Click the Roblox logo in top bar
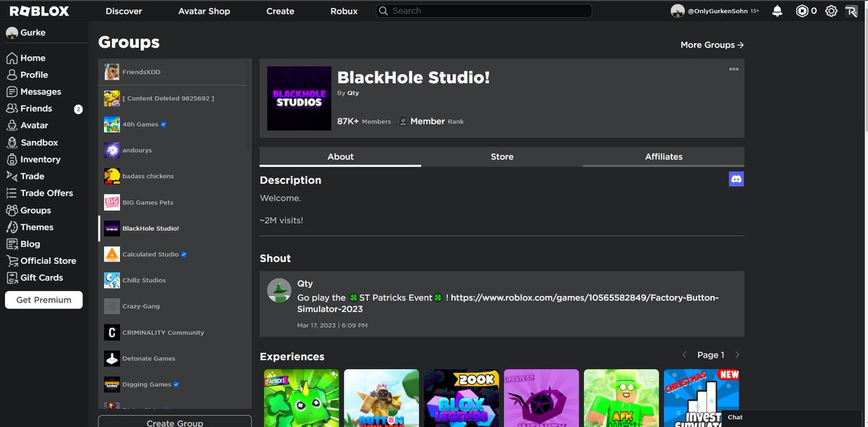The image size is (868, 427). [x=39, y=11]
